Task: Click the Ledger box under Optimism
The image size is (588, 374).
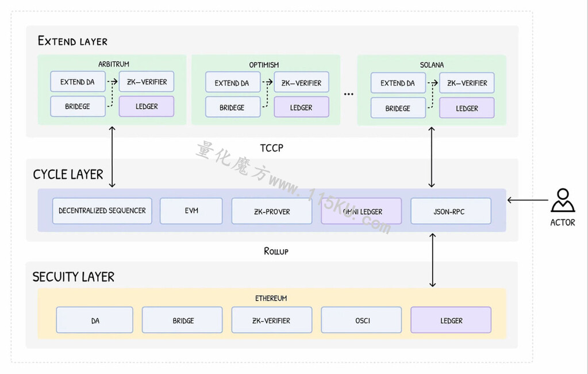Action: pyautogui.click(x=302, y=107)
